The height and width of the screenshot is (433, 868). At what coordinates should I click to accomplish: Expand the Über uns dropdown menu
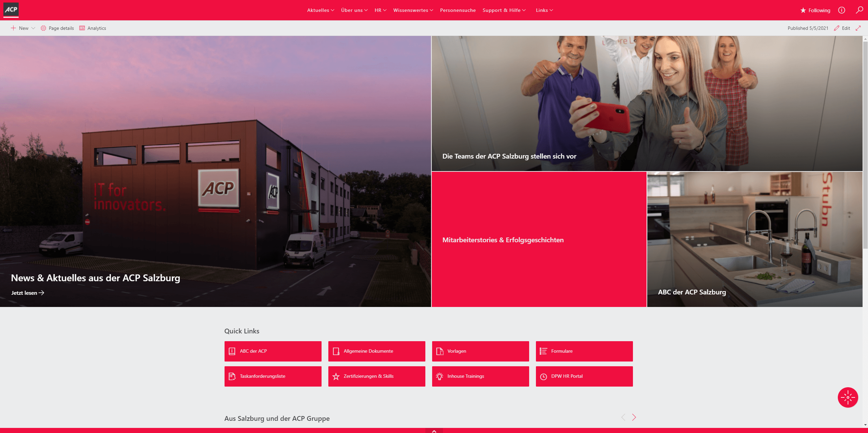(x=353, y=10)
